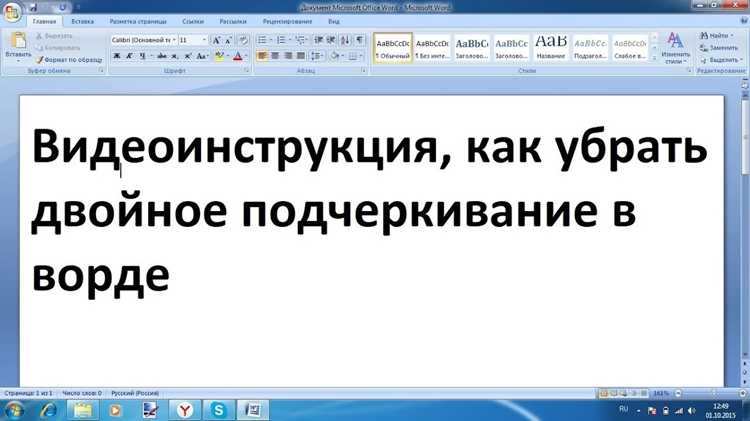Open Windows Explorer folder on taskbar
This screenshot has height=421, width=750.
[x=83, y=410]
